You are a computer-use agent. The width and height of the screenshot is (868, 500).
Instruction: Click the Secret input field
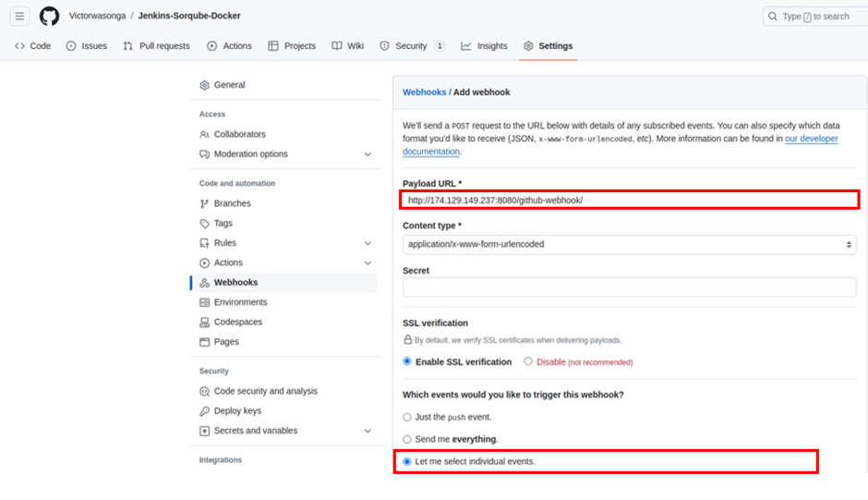(630, 287)
